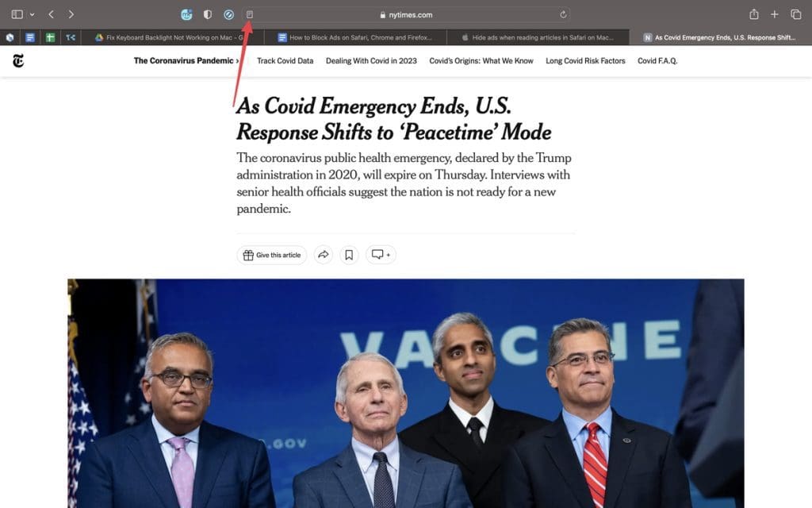Open the Long Covid Risk Factors link

pyautogui.click(x=585, y=60)
